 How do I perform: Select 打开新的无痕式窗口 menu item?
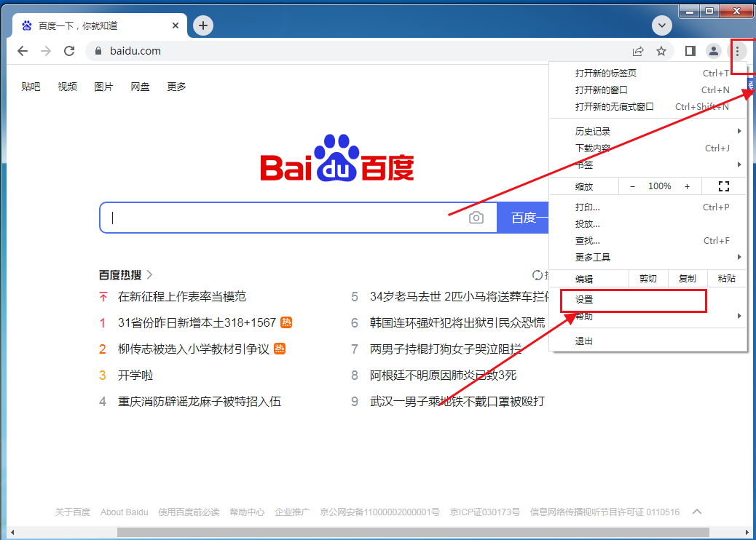tap(648, 107)
